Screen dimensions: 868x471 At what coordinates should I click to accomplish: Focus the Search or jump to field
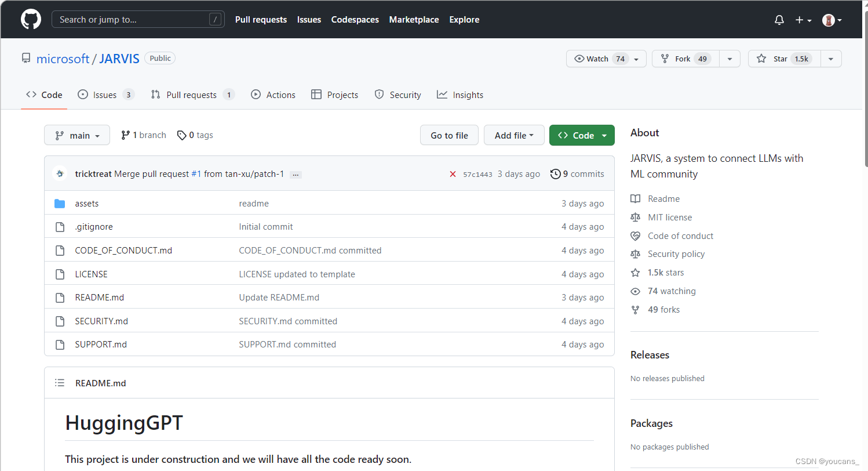[x=138, y=19]
